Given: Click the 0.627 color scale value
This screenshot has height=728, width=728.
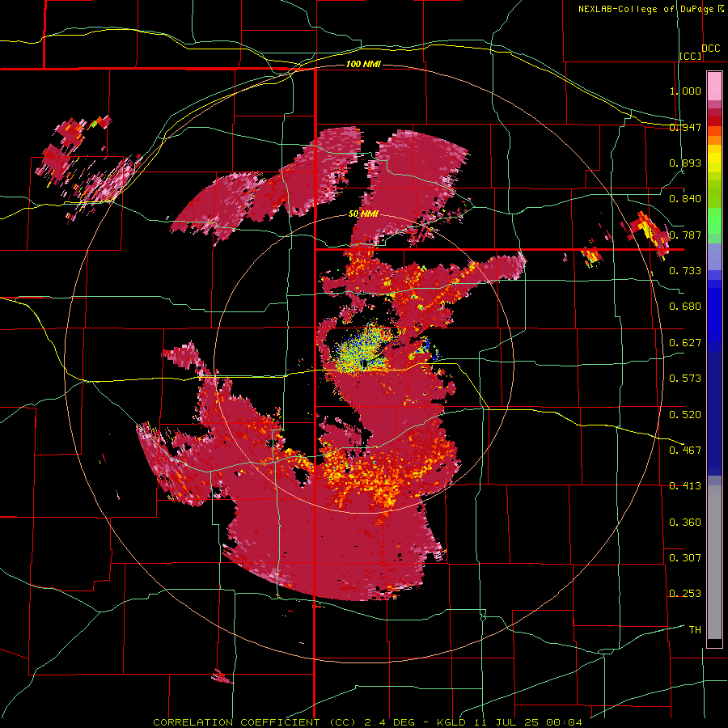Looking at the screenshot, I should pos(685,343).
